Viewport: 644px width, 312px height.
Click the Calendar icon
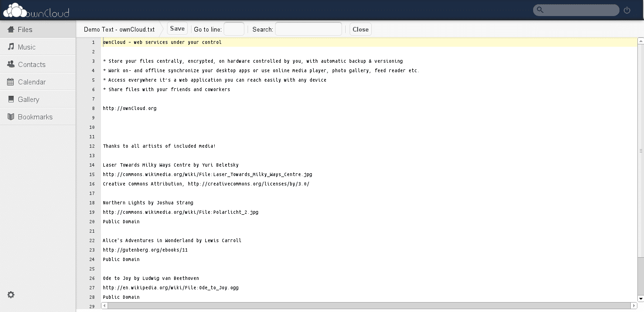click(11, 82)
